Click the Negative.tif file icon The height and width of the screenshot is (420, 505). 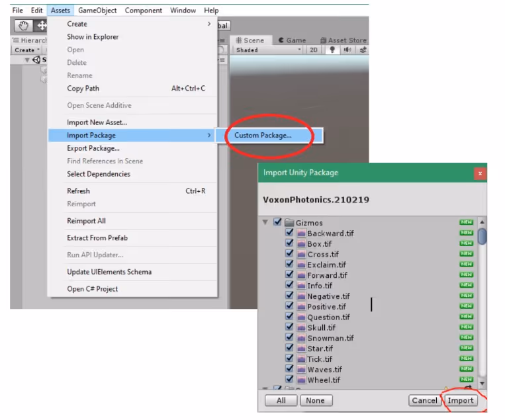tap(301, 296)
